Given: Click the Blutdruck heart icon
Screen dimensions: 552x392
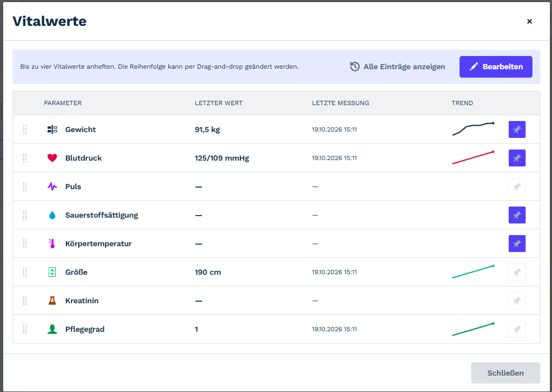Looking at the screenshot, I should point(52,158).
